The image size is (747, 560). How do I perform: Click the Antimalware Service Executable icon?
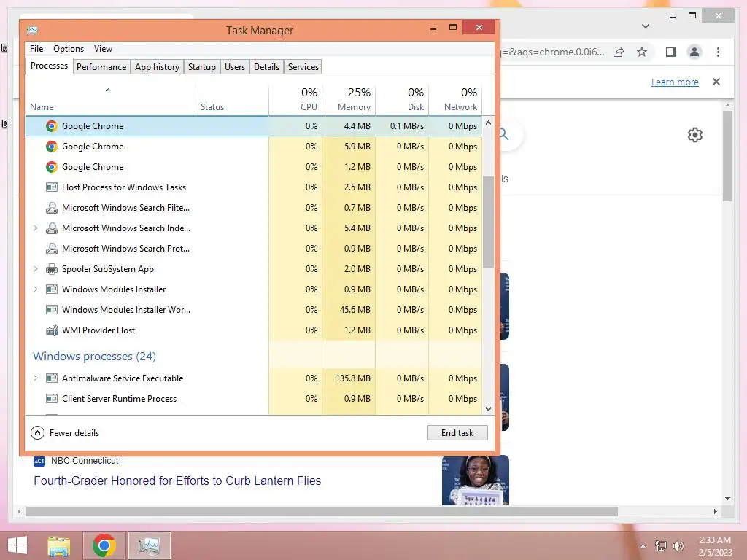tap(52, 378)
